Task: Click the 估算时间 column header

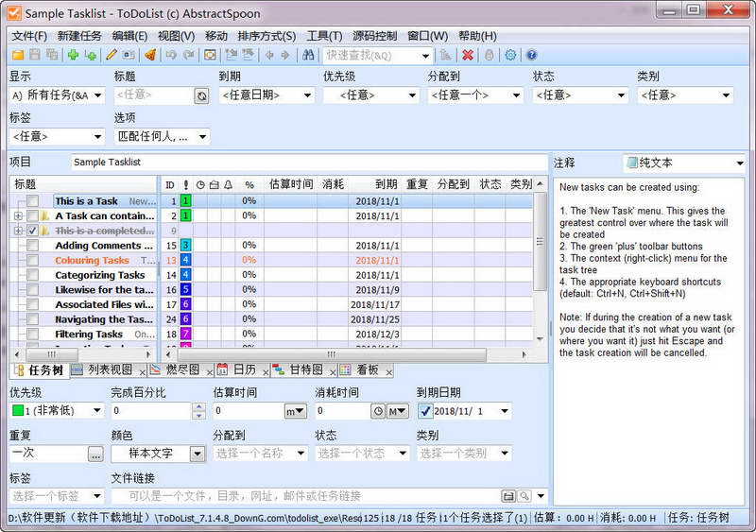Action: 289,184
